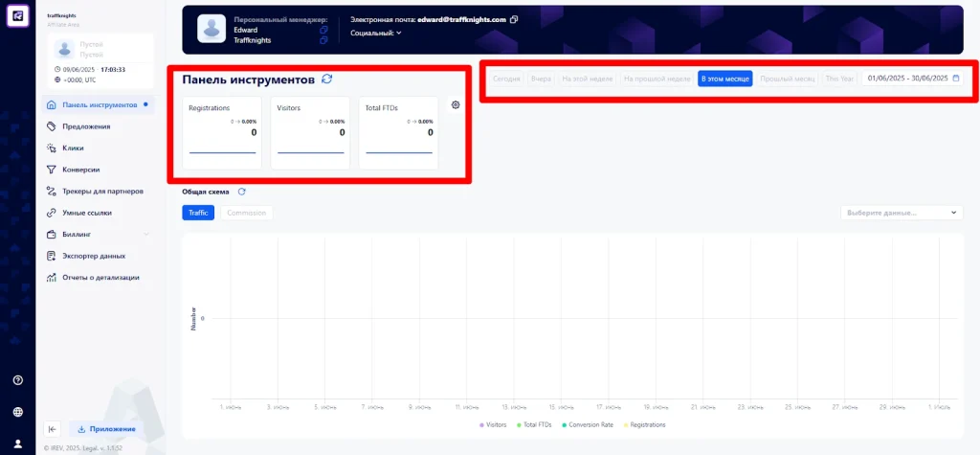Expand the Социальный dropdown
The image size is (980, 455).
tap(376, 33)
